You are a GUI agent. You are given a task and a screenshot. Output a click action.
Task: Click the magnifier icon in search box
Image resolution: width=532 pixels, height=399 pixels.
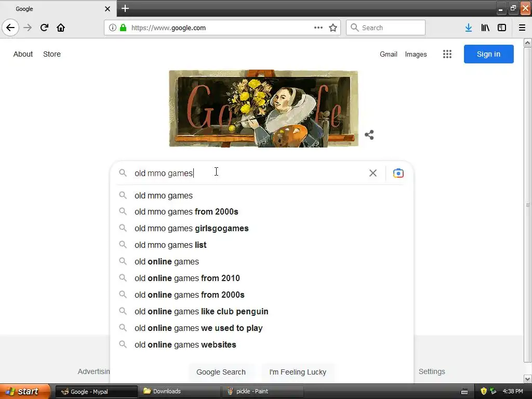point(123,173)
